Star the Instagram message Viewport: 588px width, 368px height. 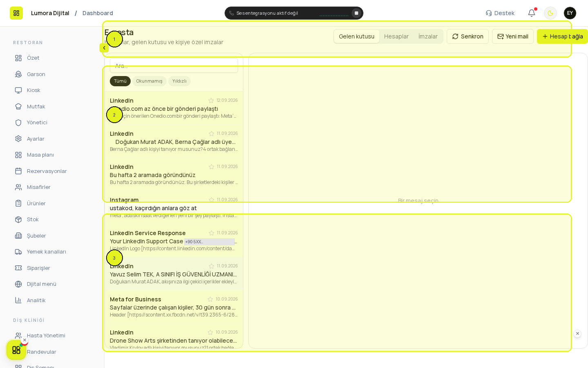point(212,200)
